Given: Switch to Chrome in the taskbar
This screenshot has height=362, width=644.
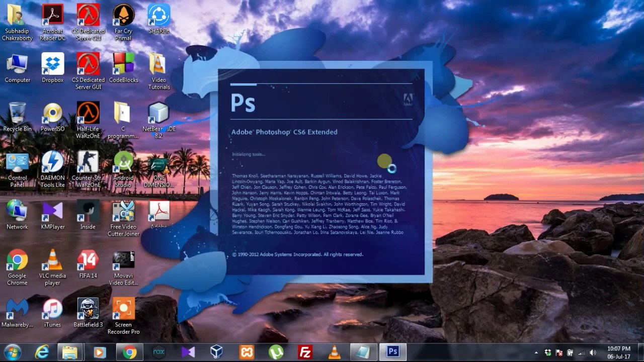Looking at the screenshot, I should pyautogui.click(x=129, y=352).
